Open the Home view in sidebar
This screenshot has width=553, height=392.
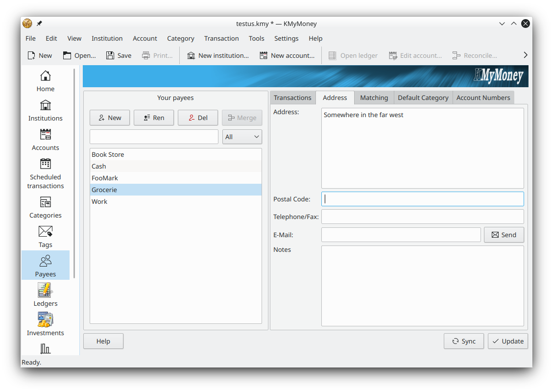[x=45, y=81]
